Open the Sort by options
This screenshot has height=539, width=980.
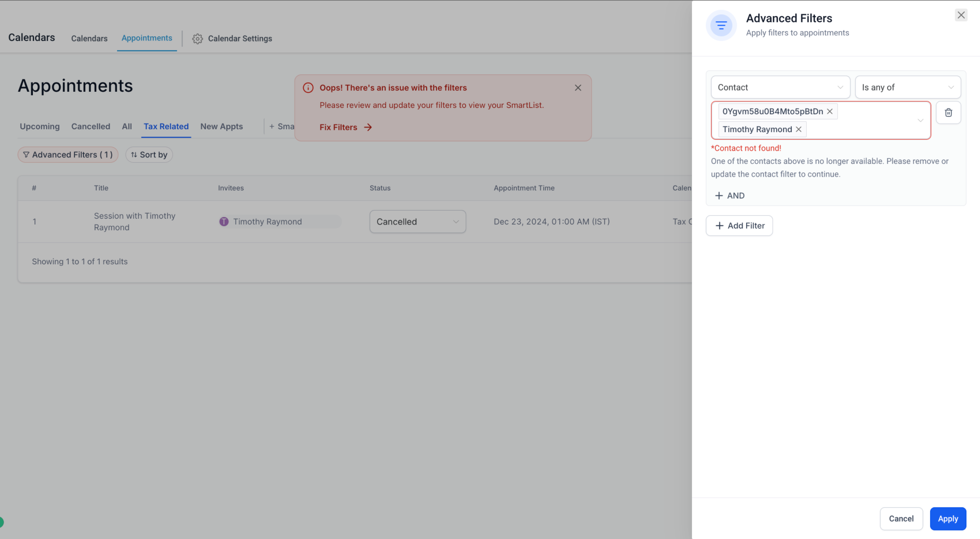[x=149, y=155]
